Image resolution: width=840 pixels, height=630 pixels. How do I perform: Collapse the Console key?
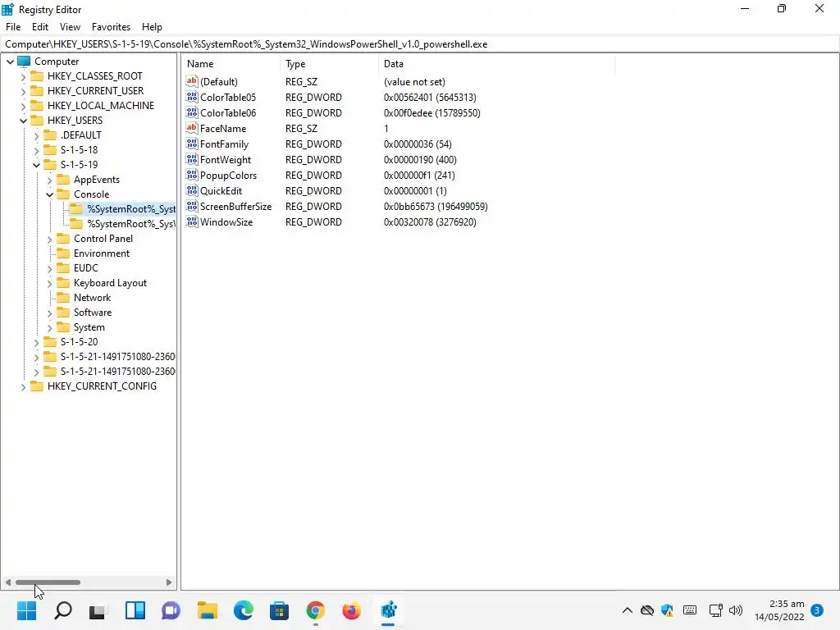coord(50,194)
